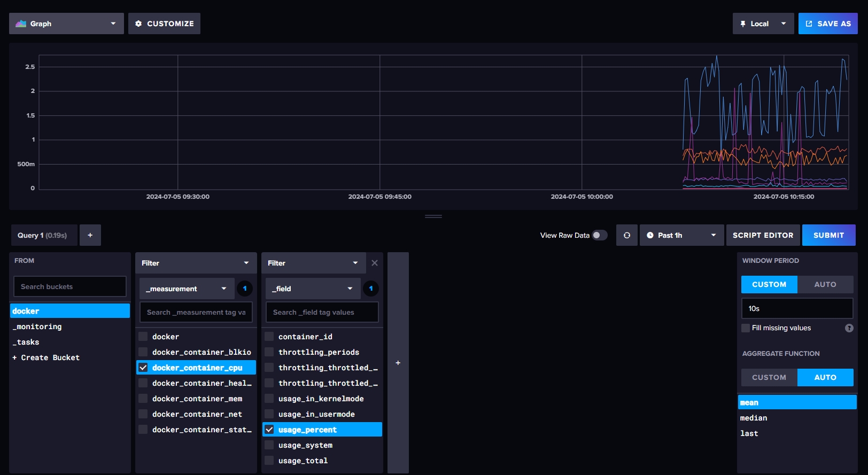
Task: Uncheck the usage_percent field
Action: pyautogui.click(x=269, y=430)
